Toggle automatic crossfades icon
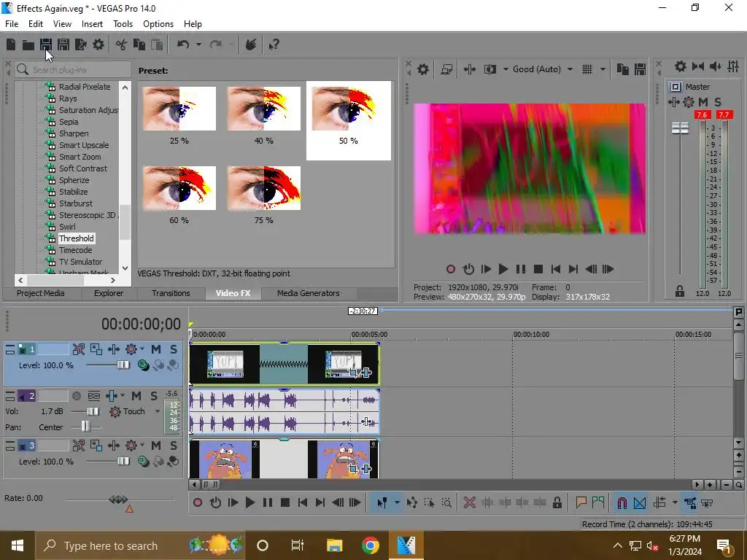The image size is (747, 560). pyautogui.click(x=640, y=502)
